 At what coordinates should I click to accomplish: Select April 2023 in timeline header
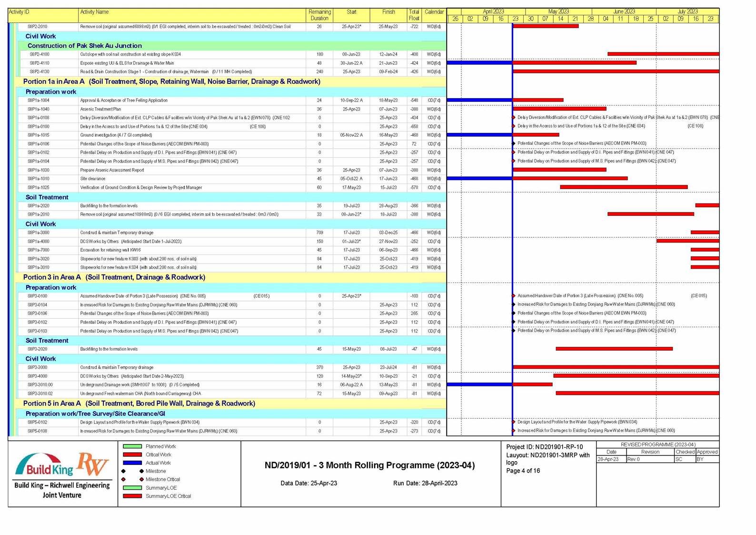(x=493, y=11)
